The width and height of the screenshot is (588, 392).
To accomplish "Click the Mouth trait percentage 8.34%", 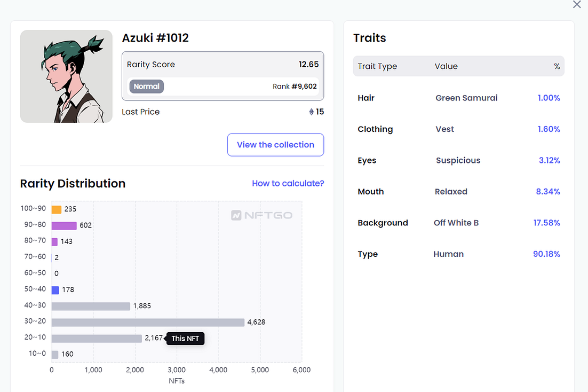I will (x=548, y=192).
